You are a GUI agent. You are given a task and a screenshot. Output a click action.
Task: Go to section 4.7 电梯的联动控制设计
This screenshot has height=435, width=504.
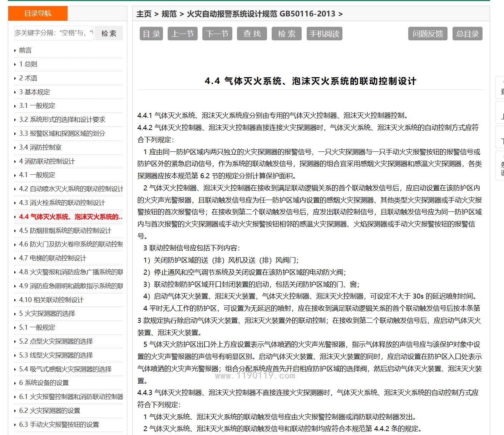(53, 258)
